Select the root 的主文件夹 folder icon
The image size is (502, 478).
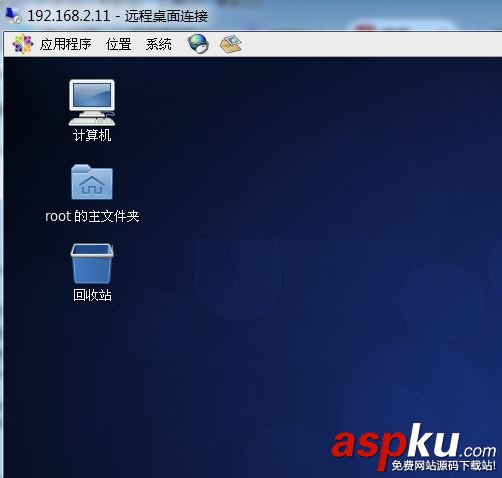[x=92, y=182]
